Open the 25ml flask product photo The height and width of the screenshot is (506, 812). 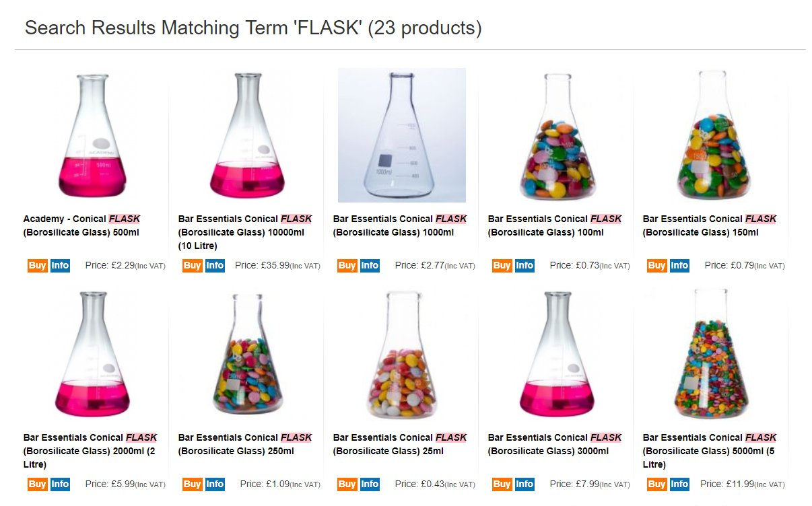point(401,354)
